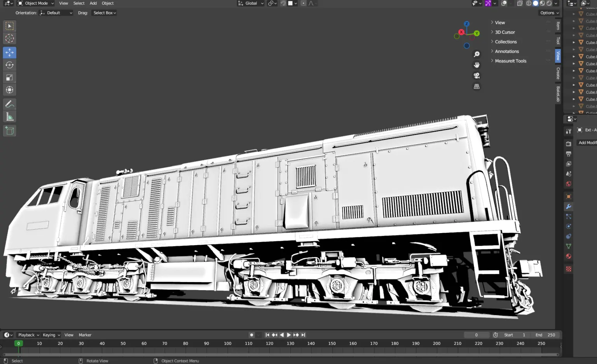Activate the Transform tool
This screenshot has height=364, width=597.
tap(10, 90)
